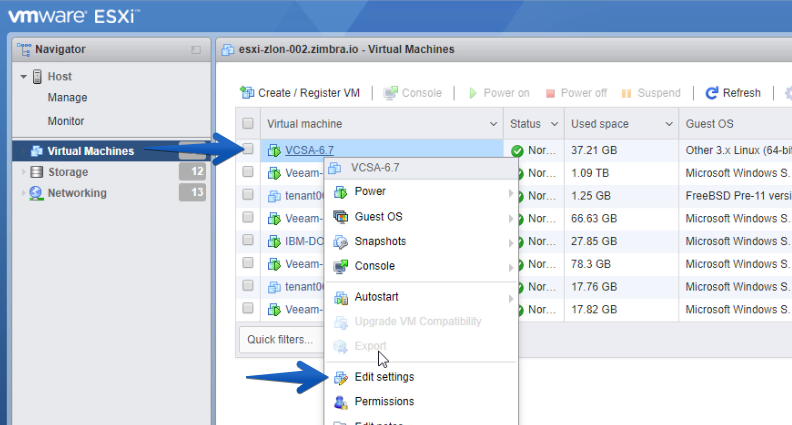Check the checkbox for the 17.82 GB Veeam row
The image size is (792, 425).
[248, 308]
